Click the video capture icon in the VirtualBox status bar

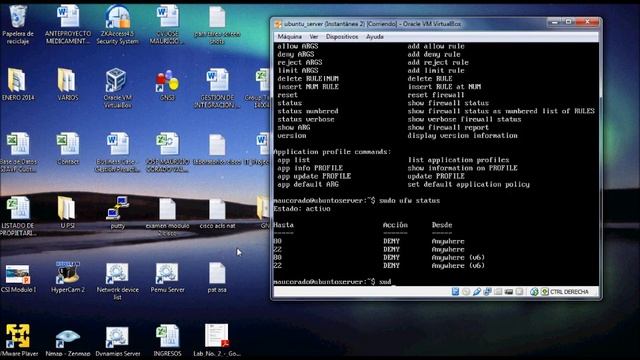(x=509, y=292)
